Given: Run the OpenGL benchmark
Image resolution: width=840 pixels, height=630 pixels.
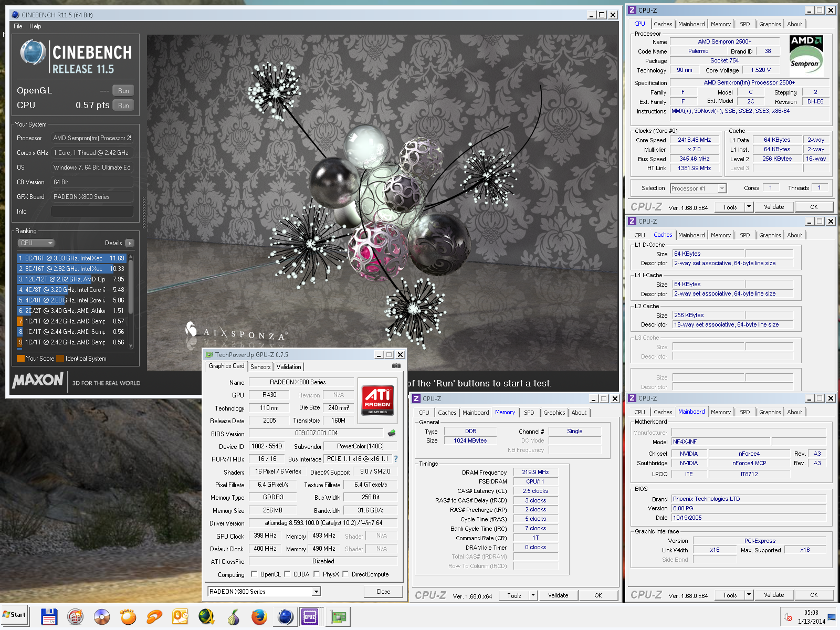Looking at the screenshot, I should tap(123, 91).
